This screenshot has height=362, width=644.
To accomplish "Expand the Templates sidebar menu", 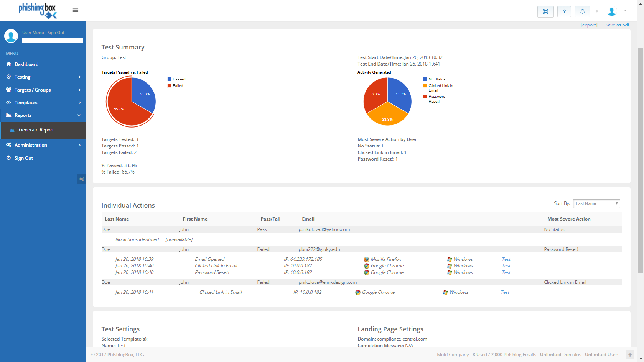I will pyautogui.click(x=43, y=103).
